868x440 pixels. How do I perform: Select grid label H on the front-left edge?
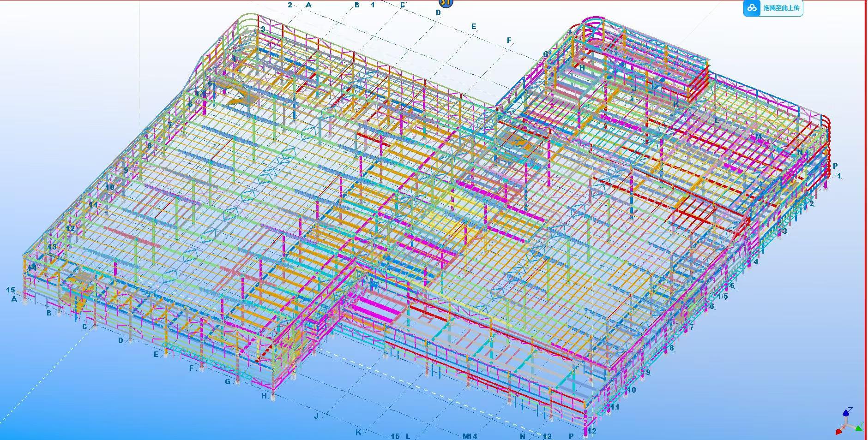point(264,396)
